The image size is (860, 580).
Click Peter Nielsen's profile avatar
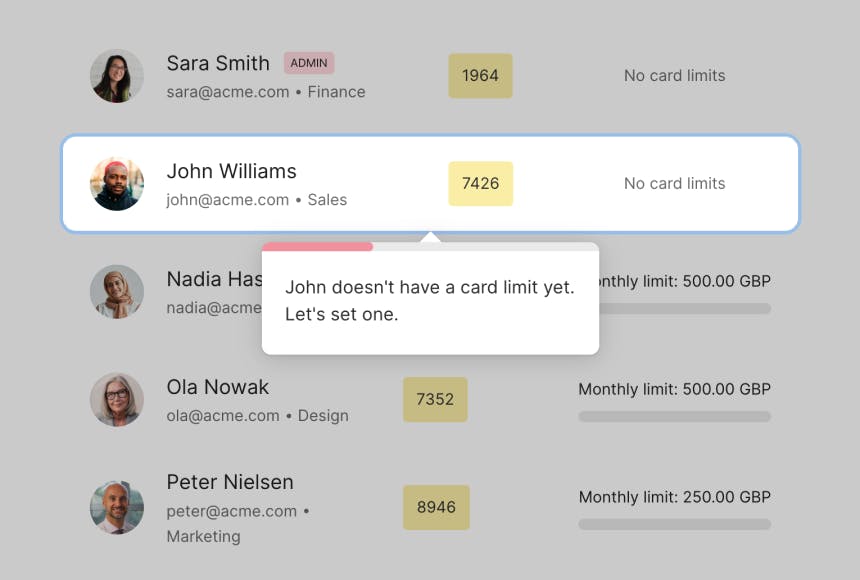tap(117, 508)
